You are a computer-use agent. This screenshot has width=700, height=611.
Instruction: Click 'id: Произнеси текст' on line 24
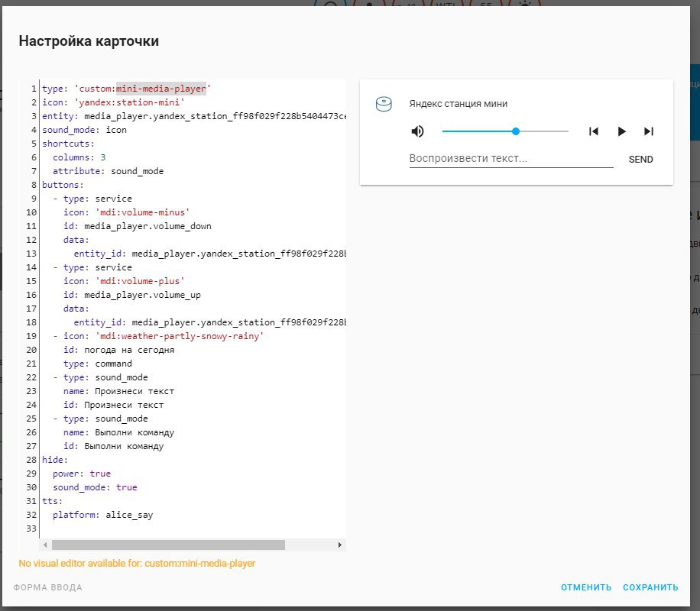[113, 406]
